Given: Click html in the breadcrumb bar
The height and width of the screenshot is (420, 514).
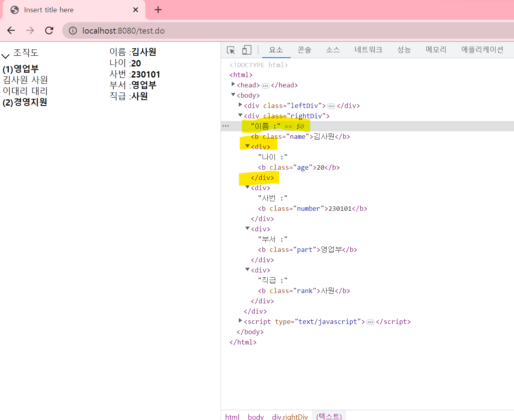Looking at the screenshot, I should 232,416.
